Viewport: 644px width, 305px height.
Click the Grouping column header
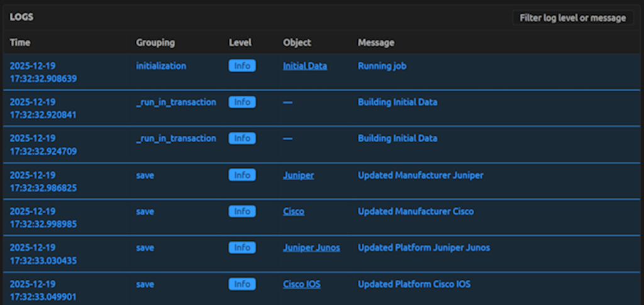[x=155, y=43]
